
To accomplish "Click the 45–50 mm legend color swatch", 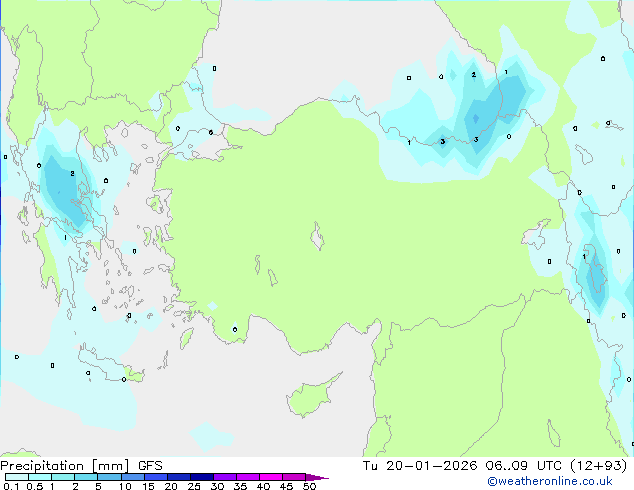I will (x=294, y=477).
